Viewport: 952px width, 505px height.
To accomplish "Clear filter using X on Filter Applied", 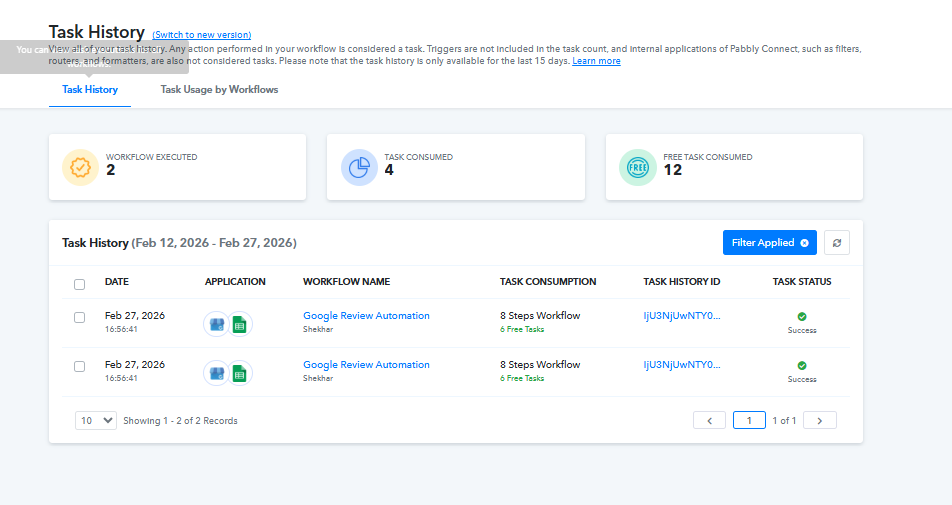I will [804, 243].
